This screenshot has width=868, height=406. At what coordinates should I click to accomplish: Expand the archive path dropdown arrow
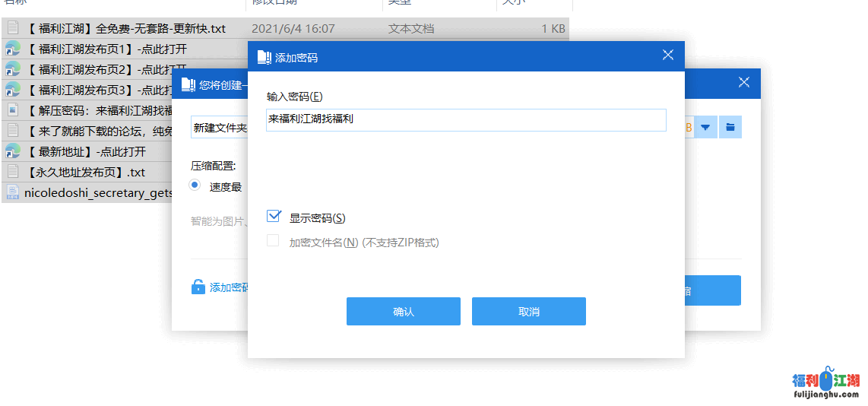705,127
